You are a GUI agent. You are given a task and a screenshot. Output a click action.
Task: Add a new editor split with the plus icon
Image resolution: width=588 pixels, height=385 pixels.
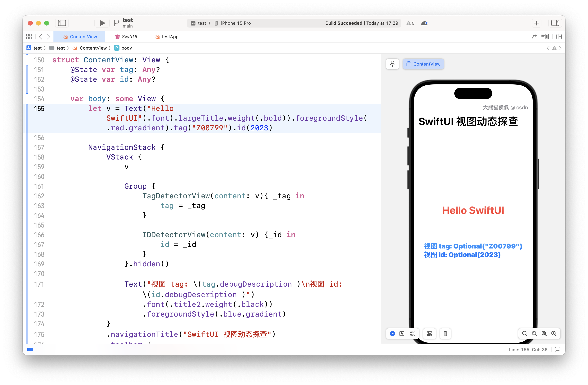tap(536, 23)
